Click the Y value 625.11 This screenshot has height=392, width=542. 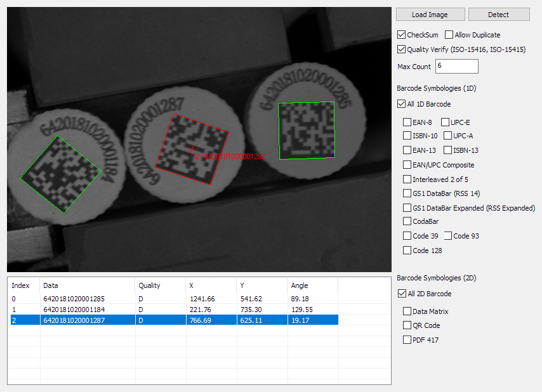tap(251, 320)
